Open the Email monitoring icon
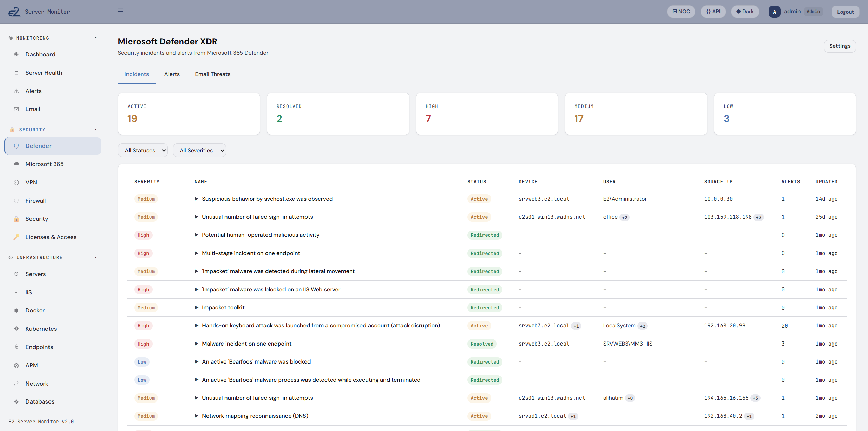Screen dimensions: 868x431 pyautogui.click(x=16, y=109)
